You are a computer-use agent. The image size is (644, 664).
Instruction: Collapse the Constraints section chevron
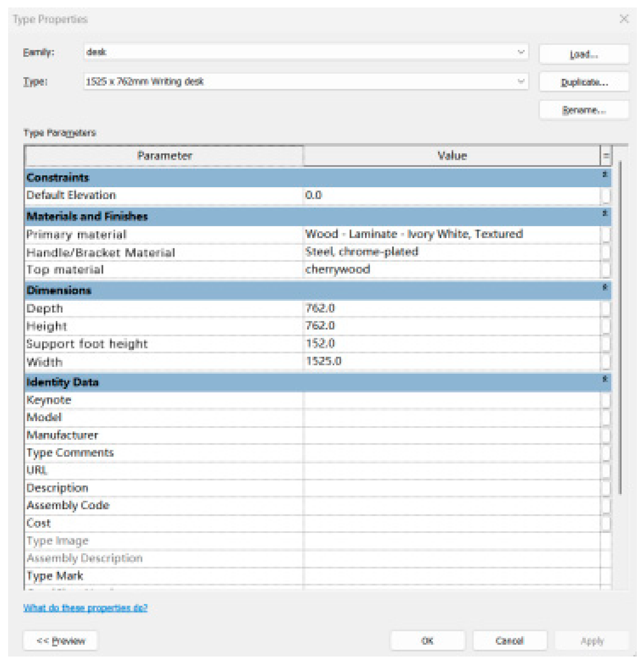click(x=605, y=175)
